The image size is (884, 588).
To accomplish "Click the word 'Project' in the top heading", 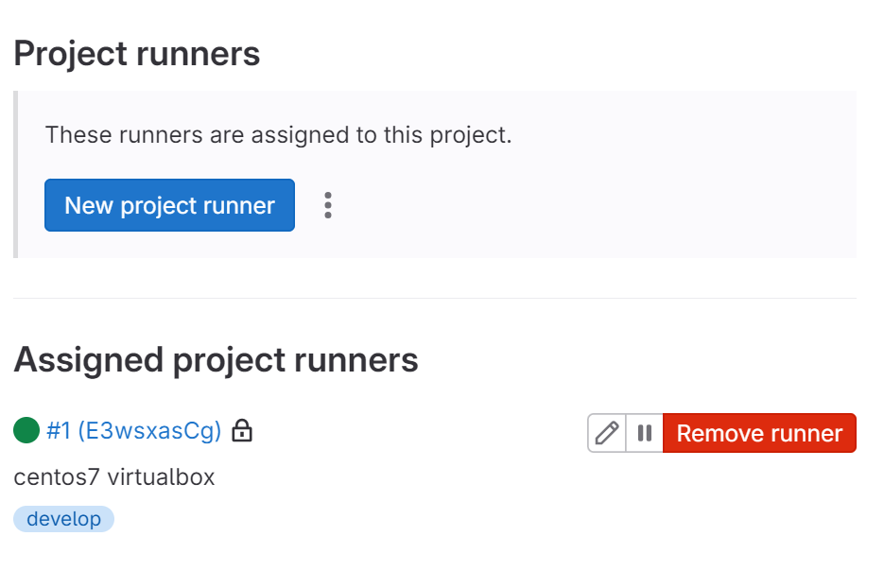I will click(x=71, y=54).
